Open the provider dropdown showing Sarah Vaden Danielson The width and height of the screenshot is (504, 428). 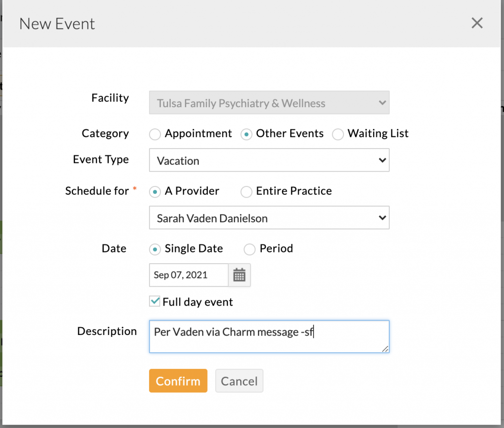269,218
